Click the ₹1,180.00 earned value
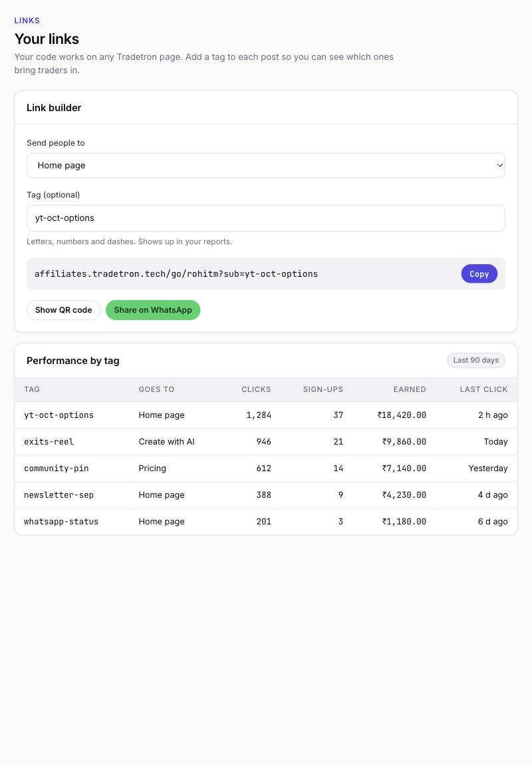This screenshot has width=532, height=766. (404, 521)
